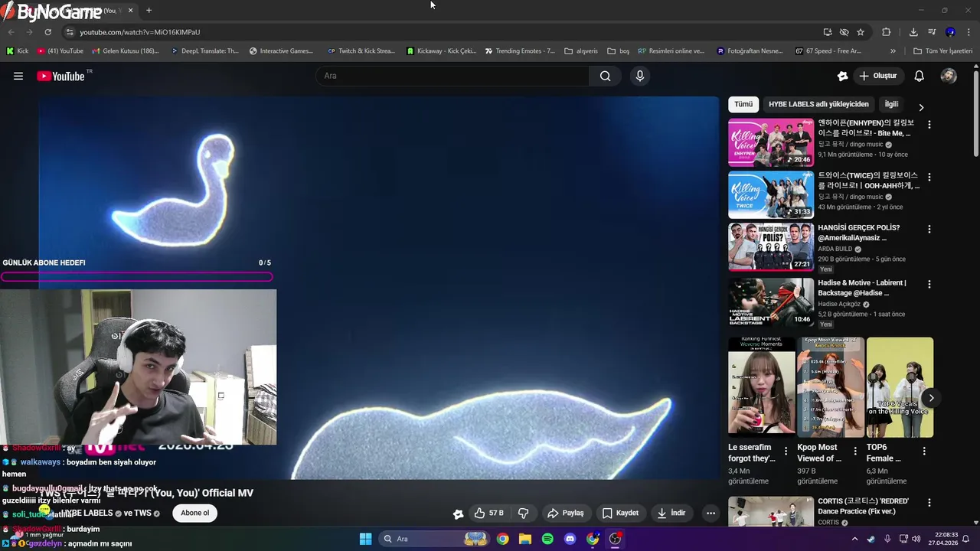Bookmark this page with star icon
Screen dimensions: 980x551
pos(861,32)
